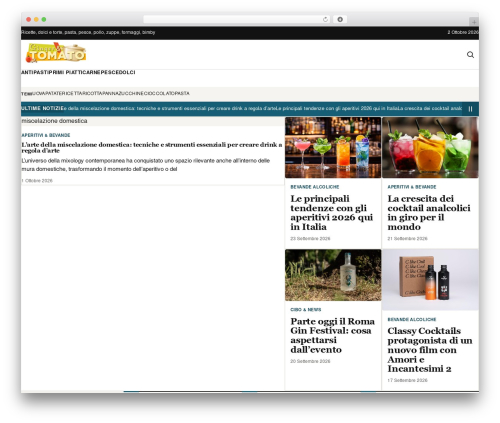Select the UOVA topic tag

tap(39, 93)
